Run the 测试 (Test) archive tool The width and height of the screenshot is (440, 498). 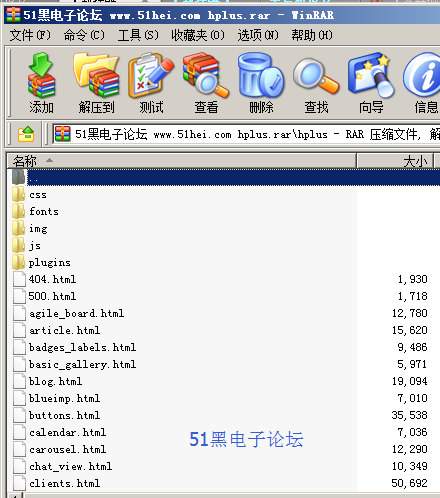[x=151, y=83]
